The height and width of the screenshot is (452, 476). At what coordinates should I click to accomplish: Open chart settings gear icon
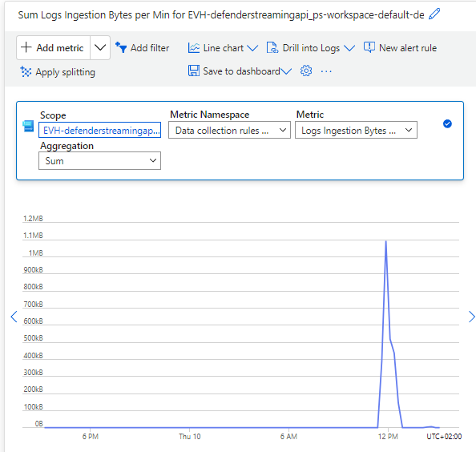tap(306, 71)
